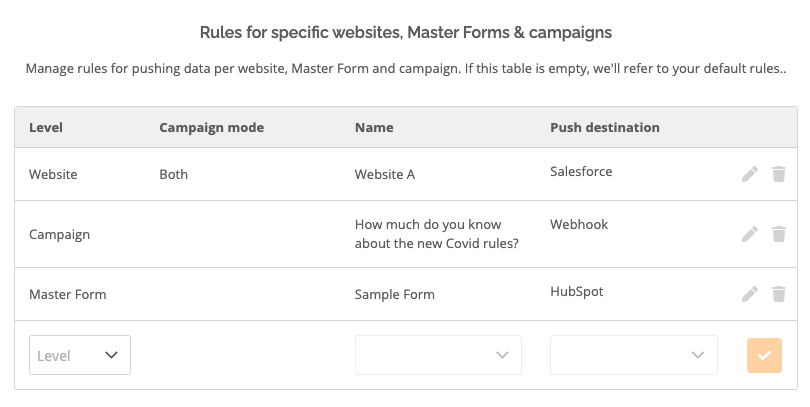Click the Campaign mode column header

[211, 128]
